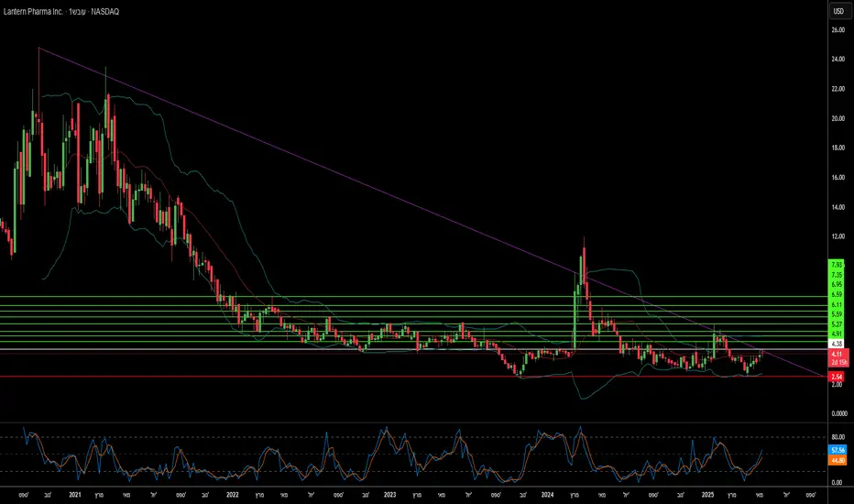Click the 26.00 price scale label
This screenshot has height=504, width=854.
click(x=837, y=30)
